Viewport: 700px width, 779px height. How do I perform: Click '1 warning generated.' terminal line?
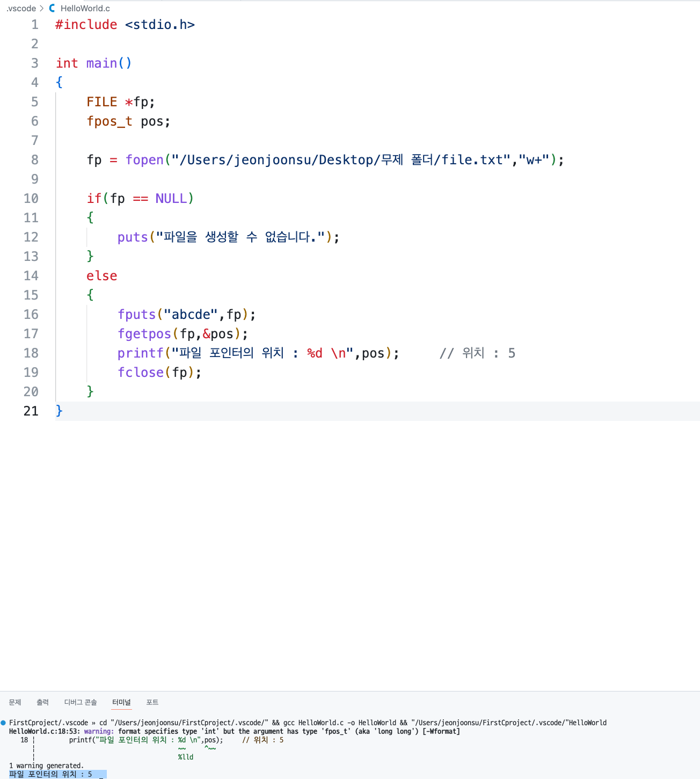point(47,766)
